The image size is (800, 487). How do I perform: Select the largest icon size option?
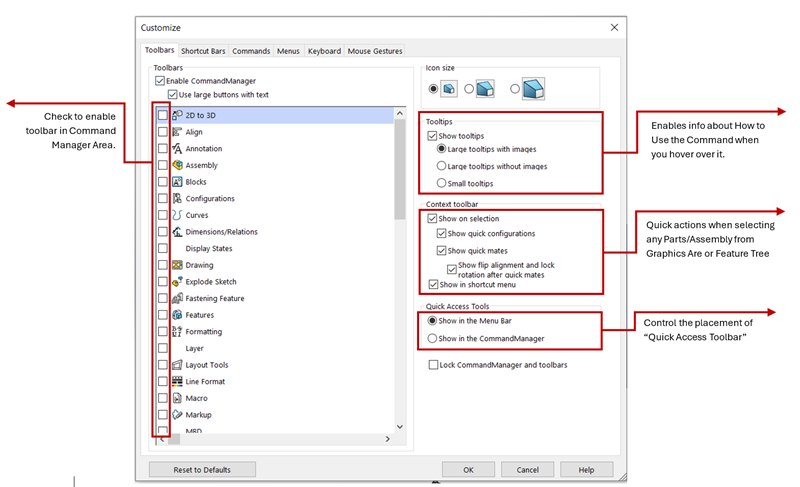tap(515, 89)
